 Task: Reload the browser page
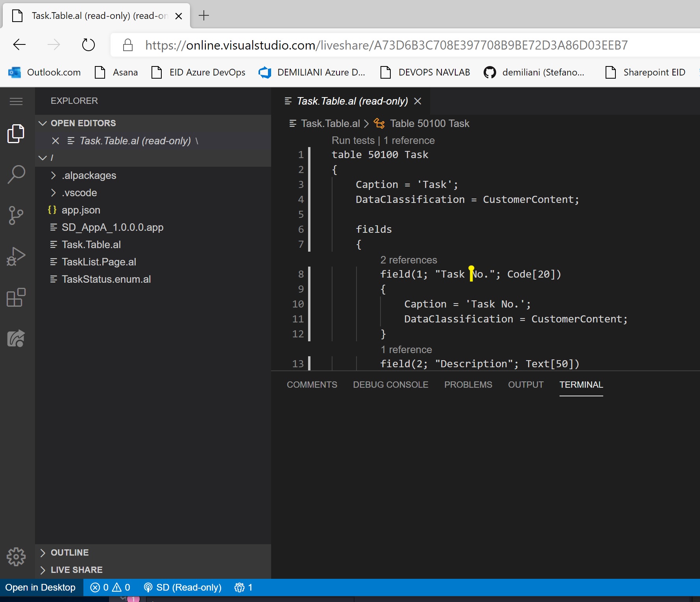88,45
